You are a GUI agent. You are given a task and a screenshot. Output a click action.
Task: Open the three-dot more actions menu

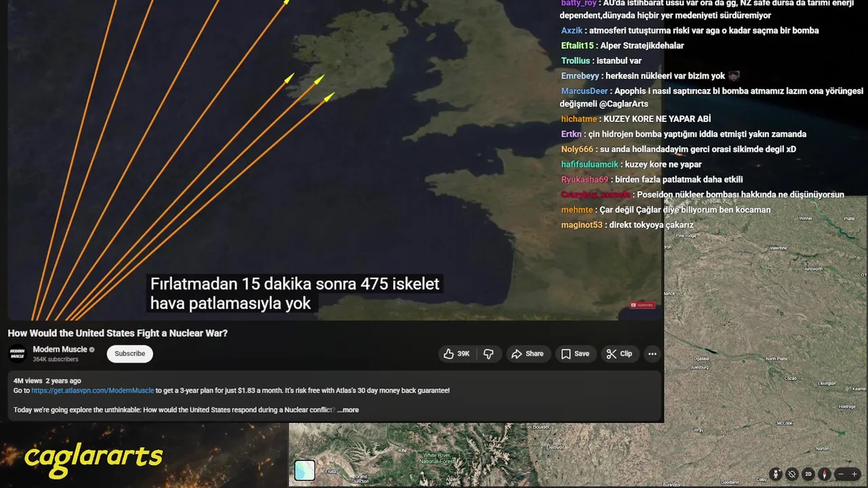click(652, 354)
